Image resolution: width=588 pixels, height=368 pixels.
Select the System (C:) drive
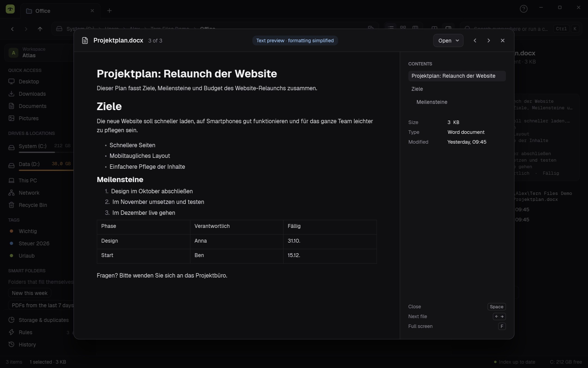coord(39,147)
